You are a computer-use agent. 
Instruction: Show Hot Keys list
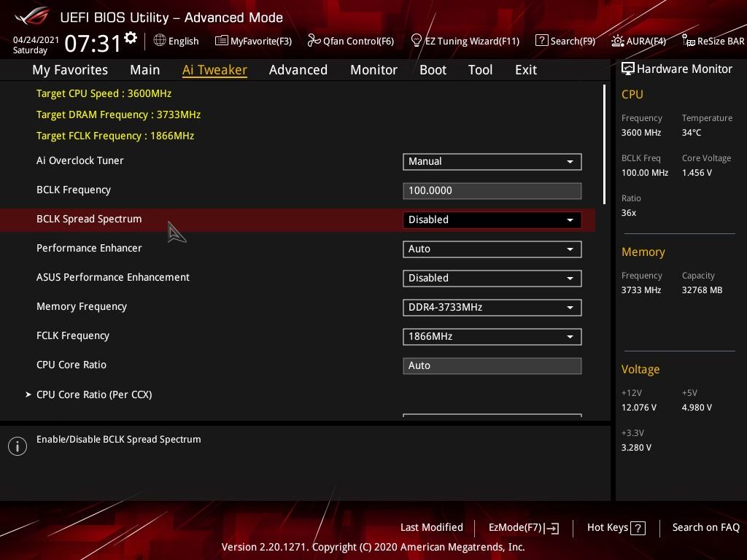[616, 528]
